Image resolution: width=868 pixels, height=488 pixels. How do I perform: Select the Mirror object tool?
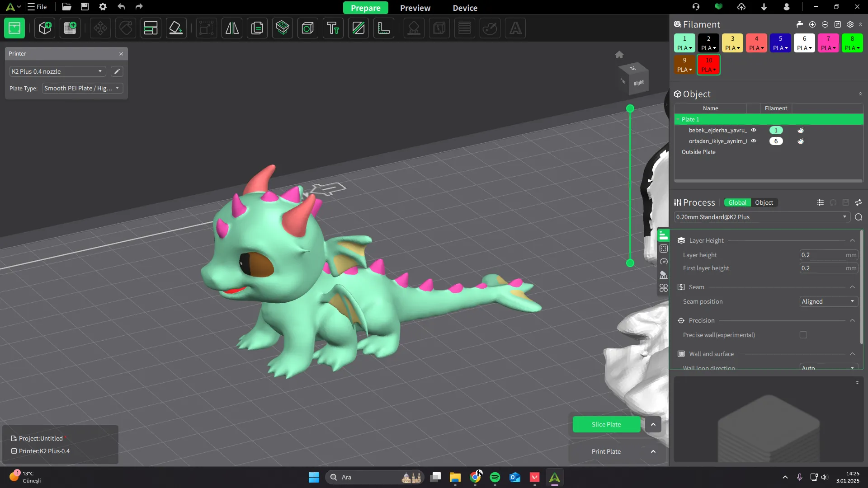click(232, 28)
